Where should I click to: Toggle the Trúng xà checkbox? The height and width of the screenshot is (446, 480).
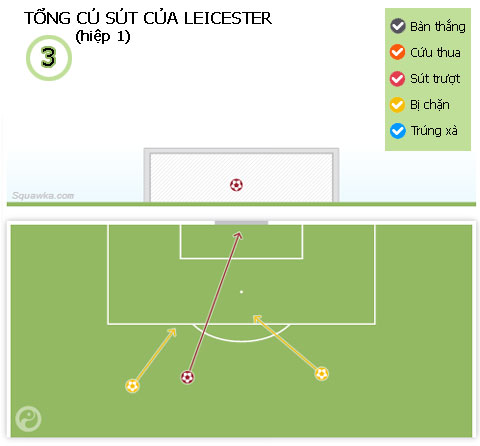[x=398, y=131]
